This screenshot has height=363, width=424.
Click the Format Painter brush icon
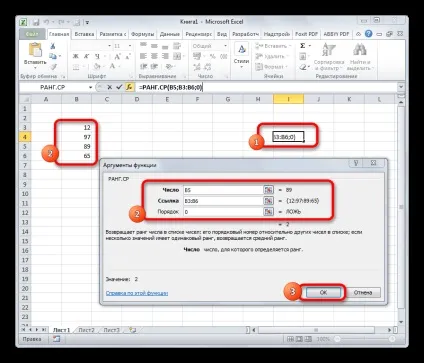(53, 67)
